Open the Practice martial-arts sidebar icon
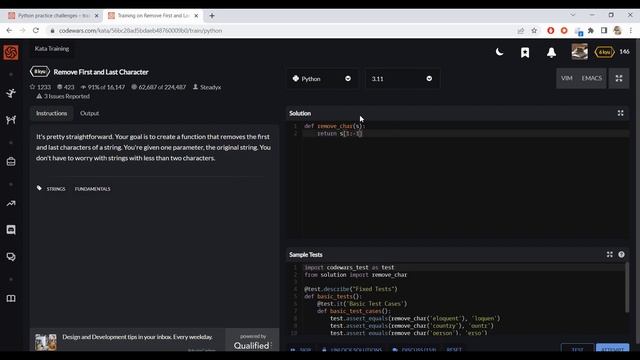Viewport: 640px width, 360px height. click(x=11, y=93)
